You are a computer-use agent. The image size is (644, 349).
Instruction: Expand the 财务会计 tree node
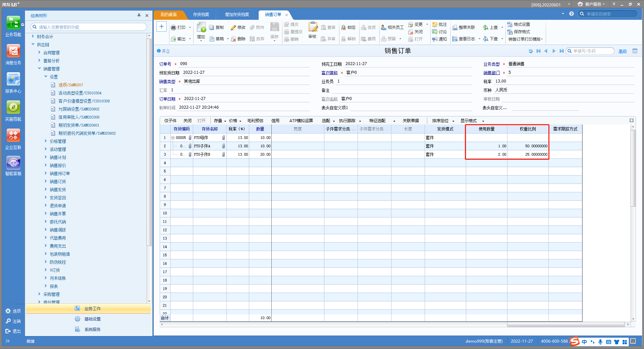click(33, 36)
